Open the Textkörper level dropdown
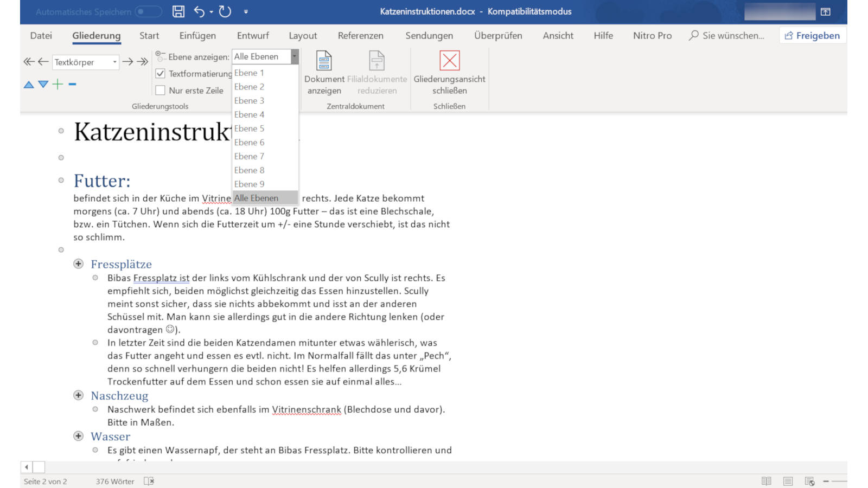 tap(116, 62)
